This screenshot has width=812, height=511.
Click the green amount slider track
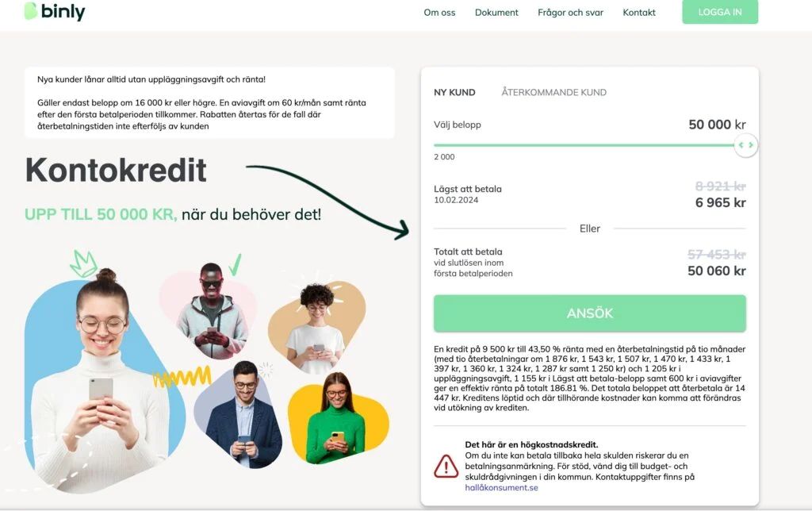coord(584,145)
